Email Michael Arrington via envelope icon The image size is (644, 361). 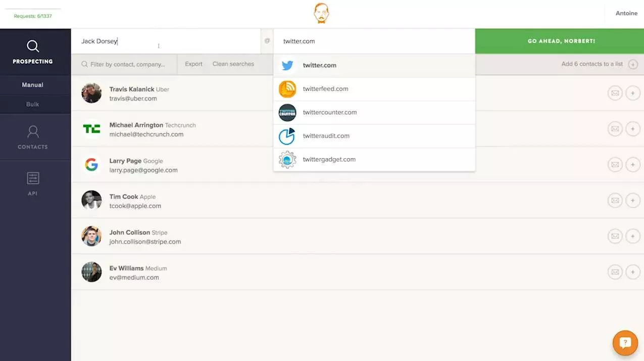[x=615, y=129]
